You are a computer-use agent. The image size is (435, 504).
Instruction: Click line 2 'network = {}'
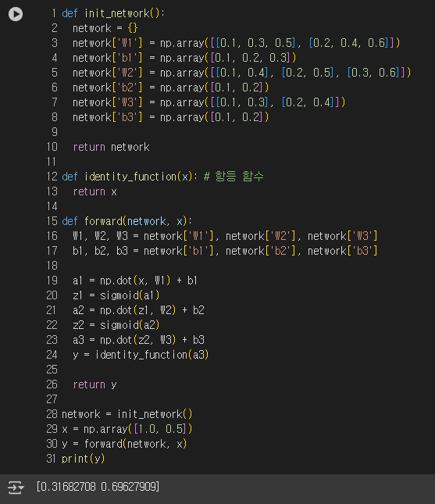pyautogui.click(x=105, y=28)
